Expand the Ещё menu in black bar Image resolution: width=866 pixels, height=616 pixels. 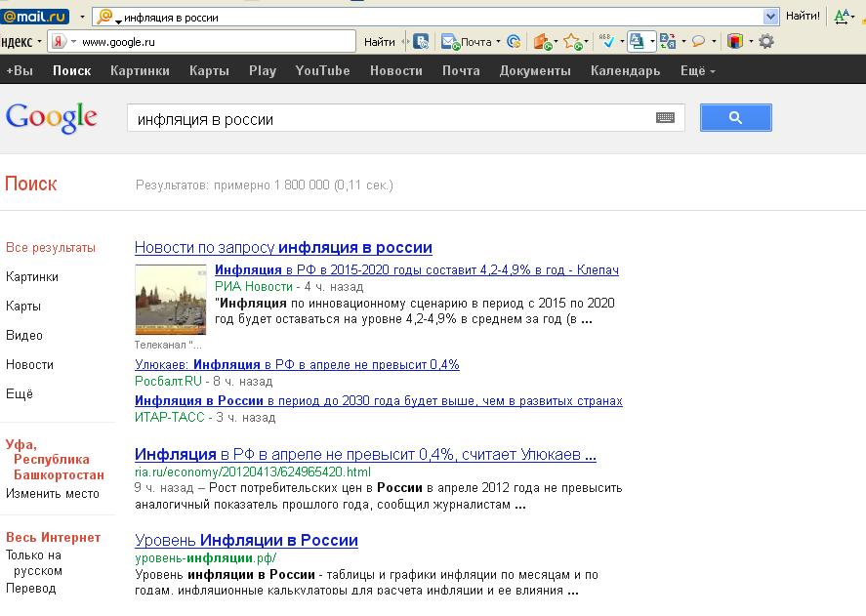[x=697, y=71]
